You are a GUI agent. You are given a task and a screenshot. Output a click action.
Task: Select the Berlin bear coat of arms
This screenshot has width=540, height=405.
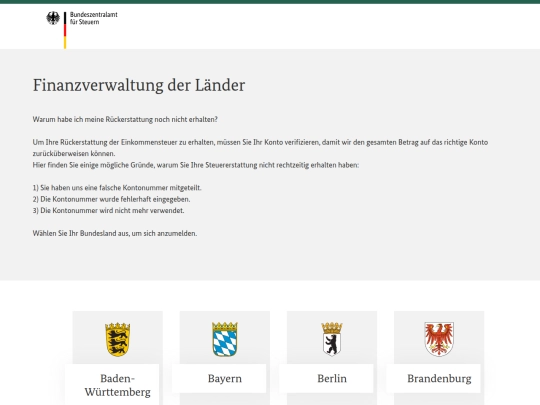click(332, 339)
